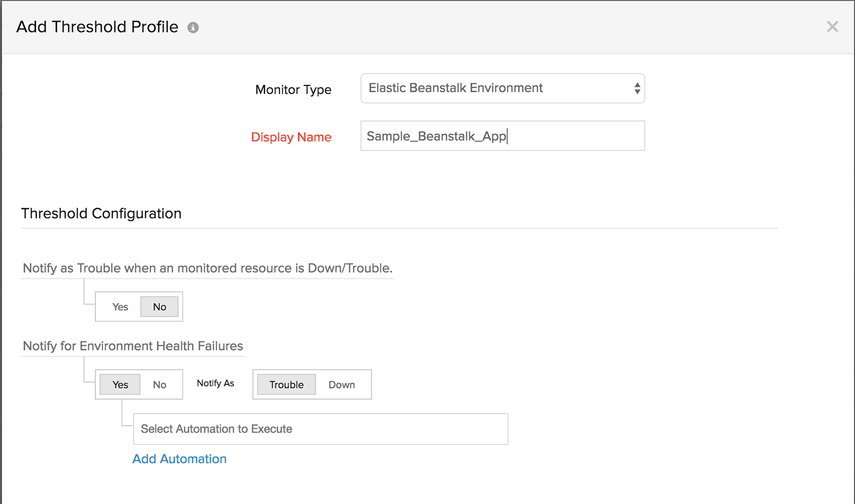Set Notify As to Trouble
The image size is (855, 504).
[x=286, y=385]
